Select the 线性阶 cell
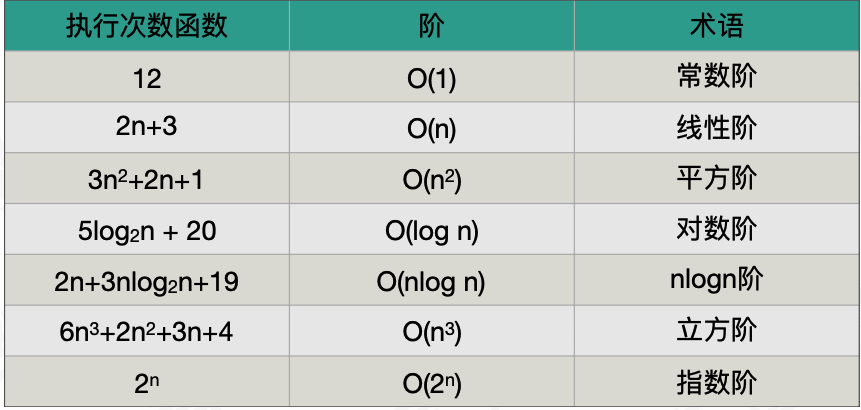861x410 pixels. click(x=717, y=127)
